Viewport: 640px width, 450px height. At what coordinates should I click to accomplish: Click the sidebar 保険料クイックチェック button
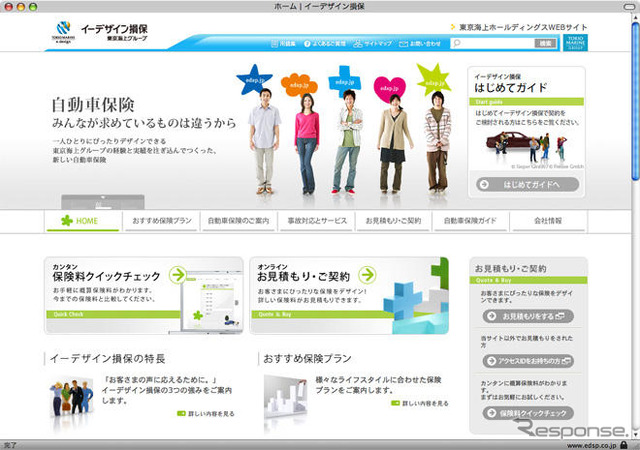point(528,413)
